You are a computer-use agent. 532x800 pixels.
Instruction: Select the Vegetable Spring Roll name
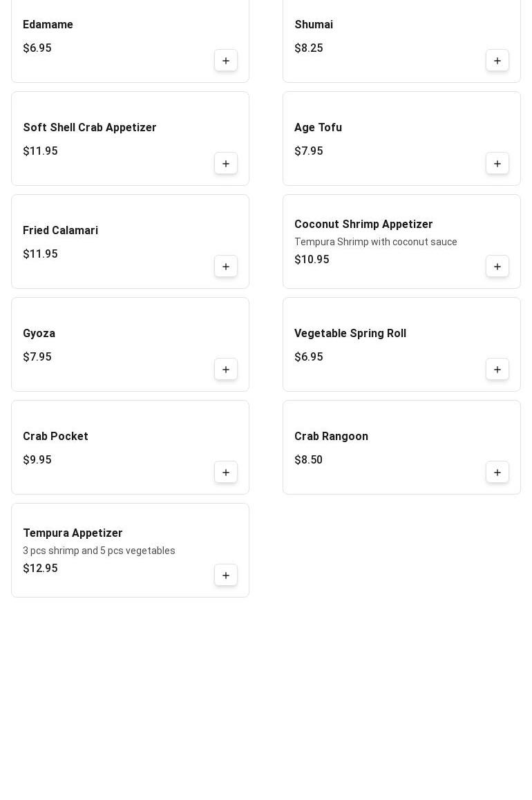350,334
